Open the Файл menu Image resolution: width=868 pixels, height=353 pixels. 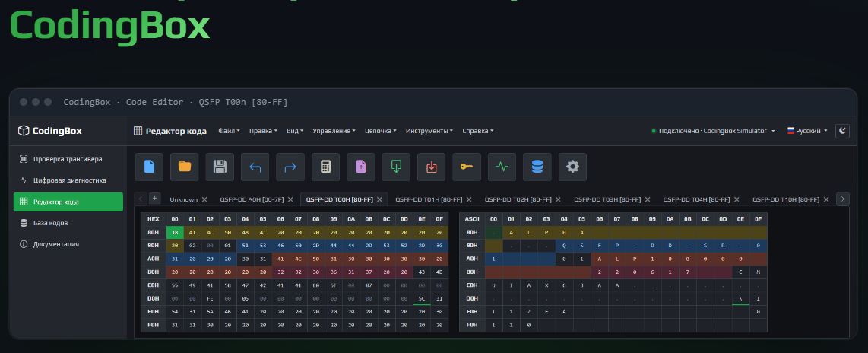(x=230, y=131)
